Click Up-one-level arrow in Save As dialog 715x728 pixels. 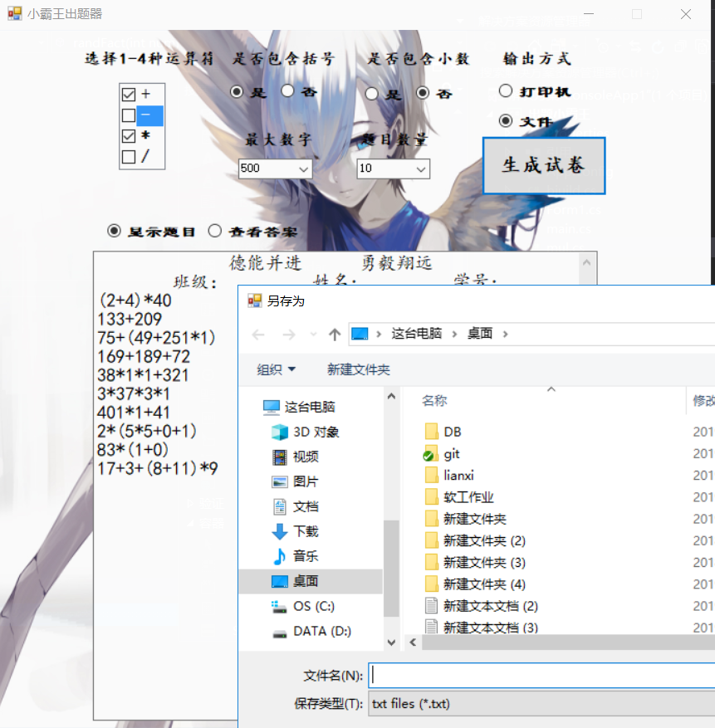coord(335,335)
